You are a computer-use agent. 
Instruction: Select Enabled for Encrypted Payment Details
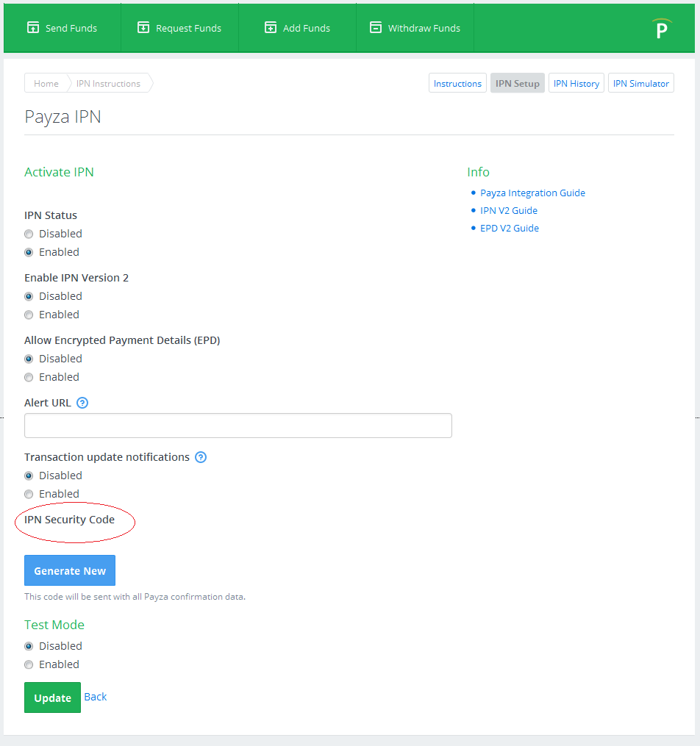(x=29, y=377)
